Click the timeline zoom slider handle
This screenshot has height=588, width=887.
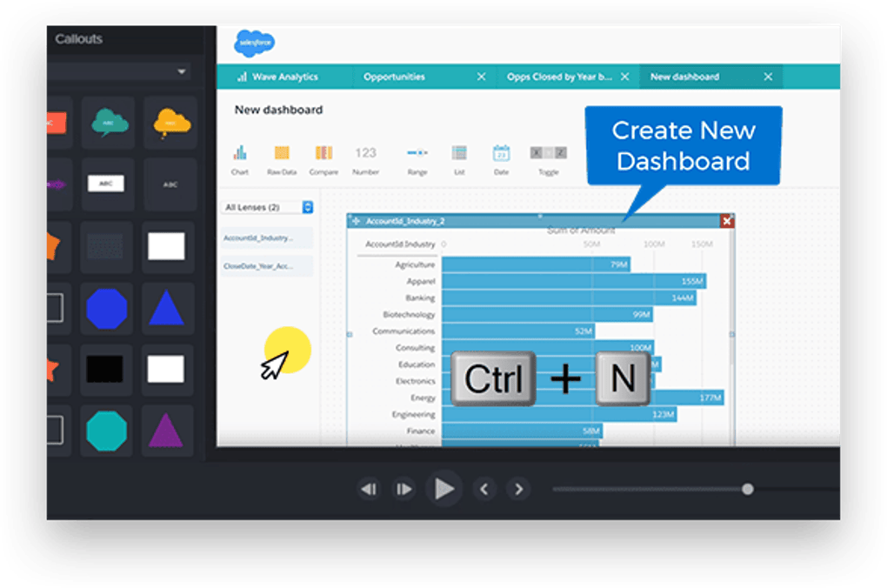pyautogui.click(x=747, y=489)
